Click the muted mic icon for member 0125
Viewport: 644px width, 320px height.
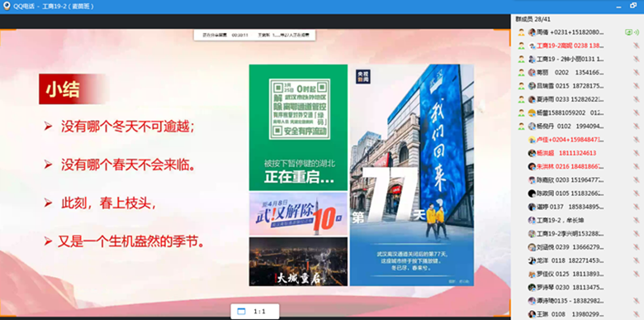click(637, 274)
